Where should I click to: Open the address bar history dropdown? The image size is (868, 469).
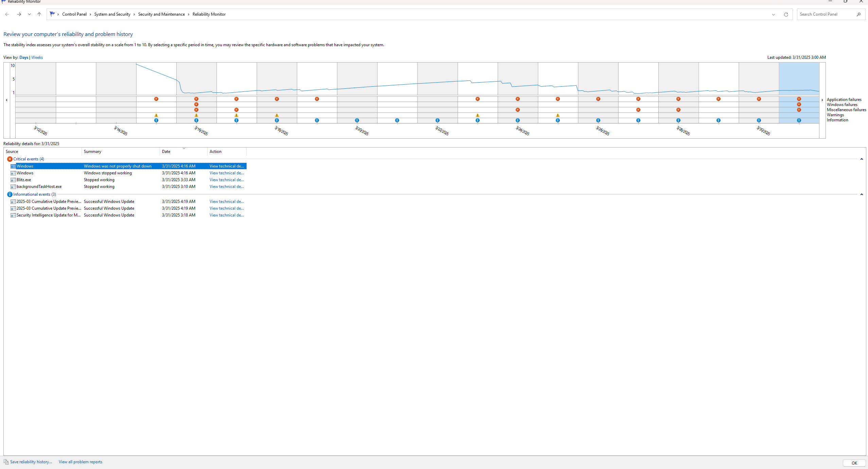pyautogui.click(x=774, y=14)
